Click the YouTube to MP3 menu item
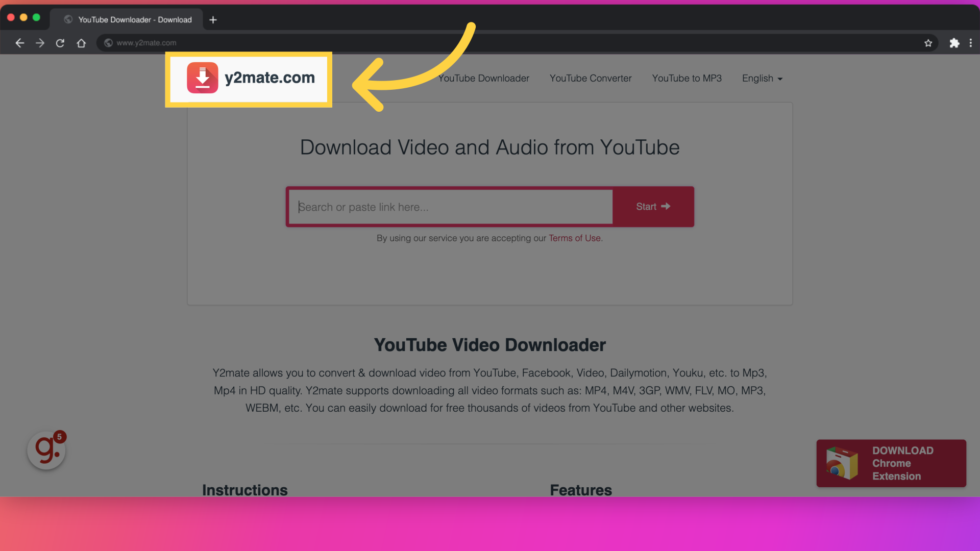This screenshot has width=980, height=551. coord(687,78)
